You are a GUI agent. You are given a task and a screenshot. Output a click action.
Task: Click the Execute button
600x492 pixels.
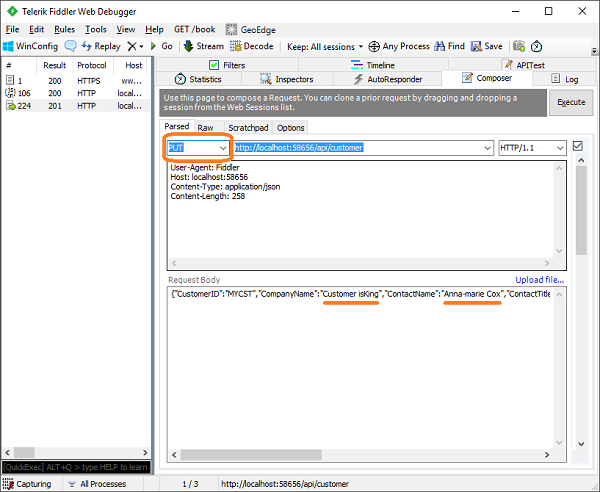click(571, 102)
